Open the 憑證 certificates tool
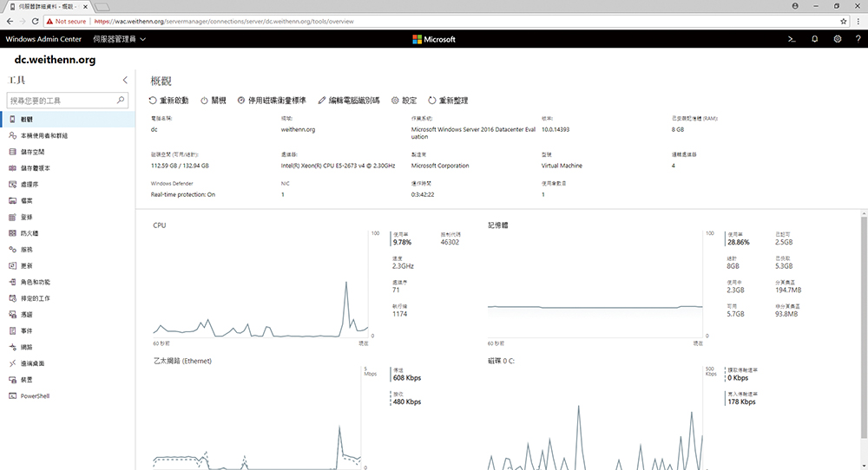Image resolution: width=868 pixels, height=470 pixels. click(x=67, y=315)
